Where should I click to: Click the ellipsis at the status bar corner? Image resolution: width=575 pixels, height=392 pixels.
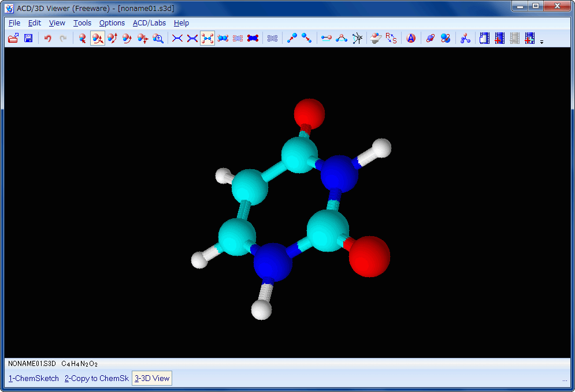(x=565, y=380)
